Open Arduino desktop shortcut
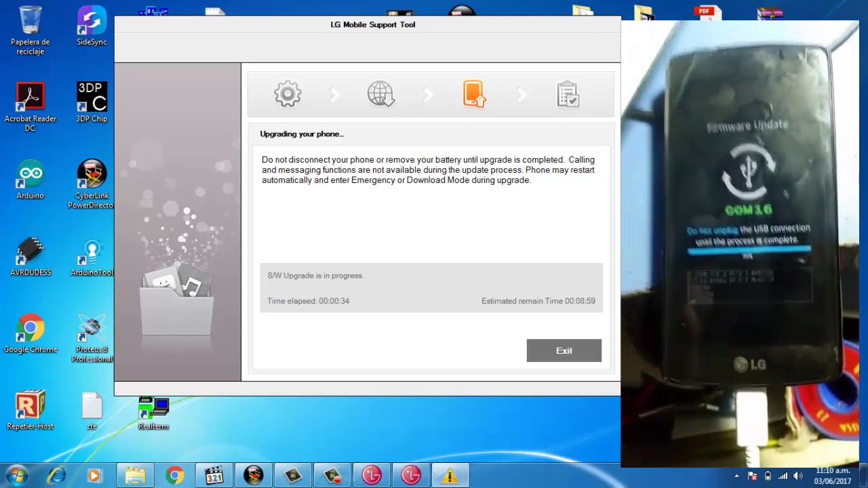 click(31, 180)
